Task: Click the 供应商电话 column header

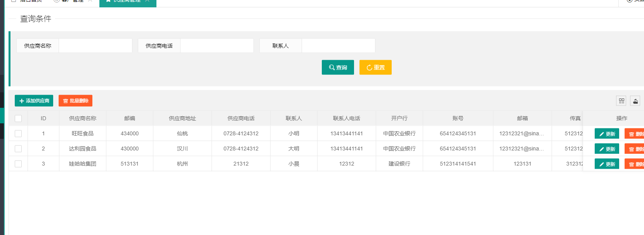Action: coord(241,118)
